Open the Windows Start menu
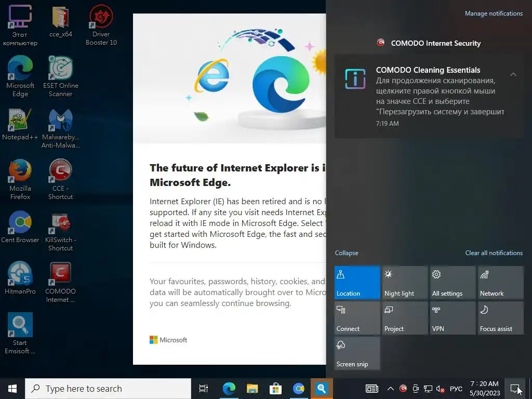The image size is (532, 399). coord(12,389)
